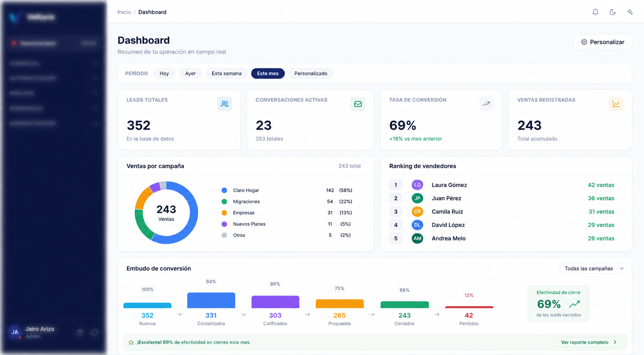Image resolution: width=644 pixels, height=355 pixels.
Task: Click Juan Pérez's 36 ventas value
Action: pyautogui.click(x=601, y=198)
